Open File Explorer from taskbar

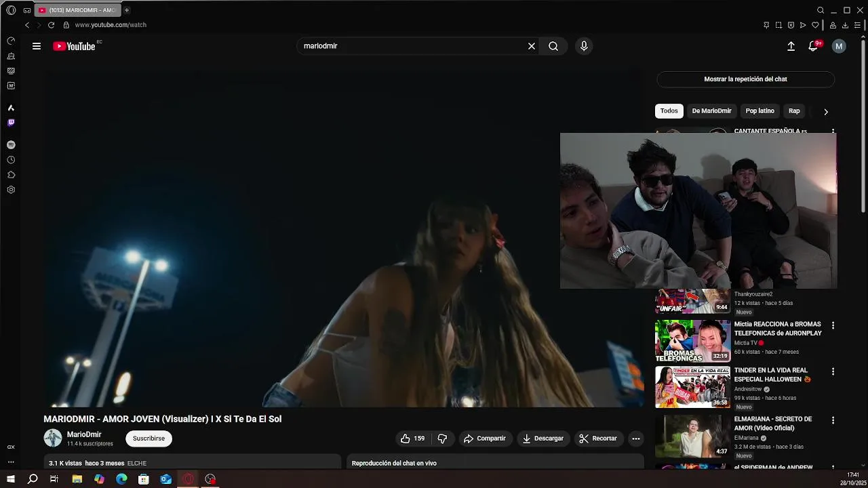(x=77, y=479)
